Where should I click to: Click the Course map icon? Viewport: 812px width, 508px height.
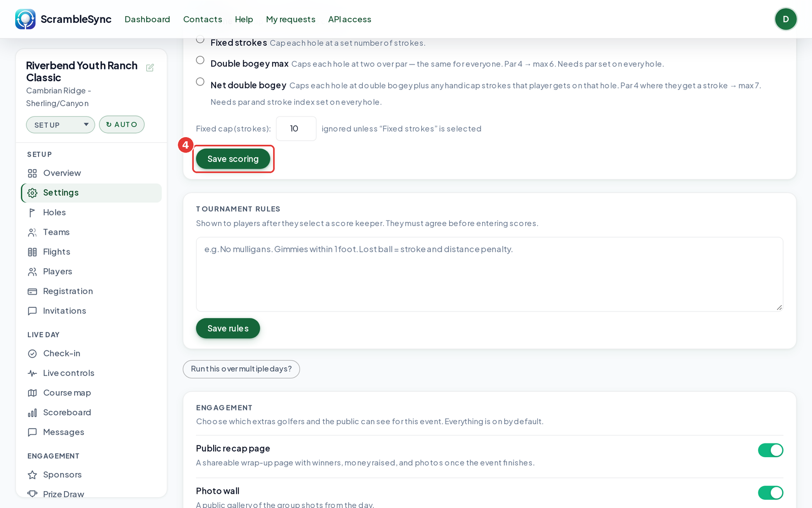click(32, 393)
